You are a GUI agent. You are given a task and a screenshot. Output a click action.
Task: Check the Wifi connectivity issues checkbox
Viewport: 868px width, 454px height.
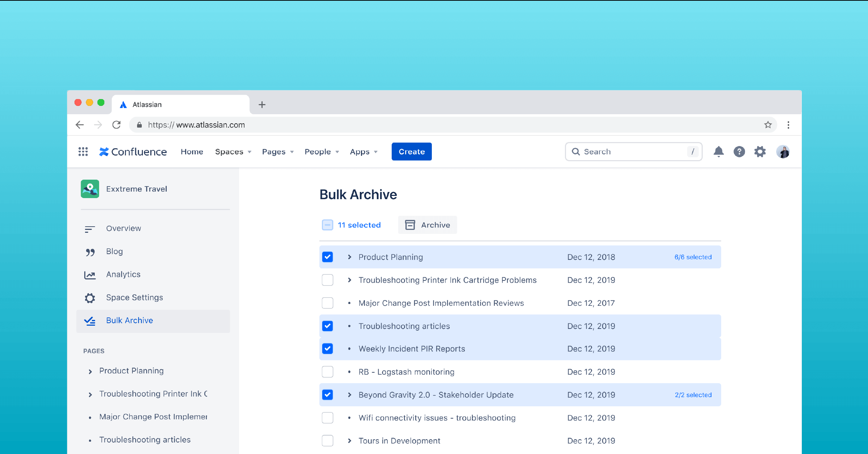coord(328,418)
